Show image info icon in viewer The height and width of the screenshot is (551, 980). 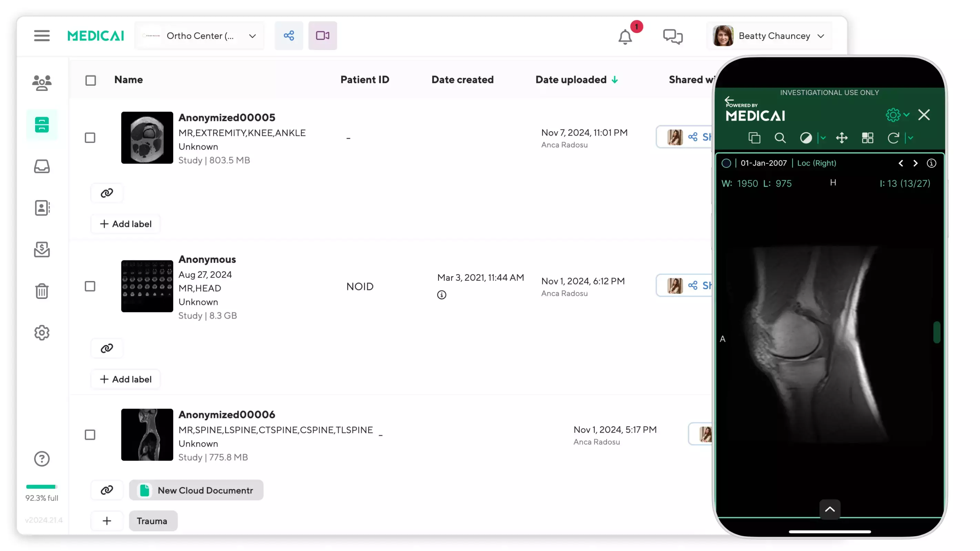pyautogui.click(x=931, y=163)
